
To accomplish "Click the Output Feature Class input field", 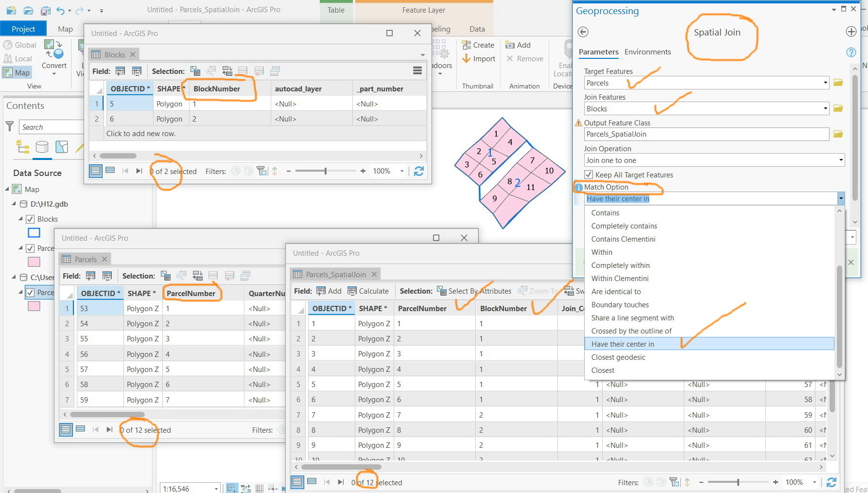I will (x=706, y=134).
